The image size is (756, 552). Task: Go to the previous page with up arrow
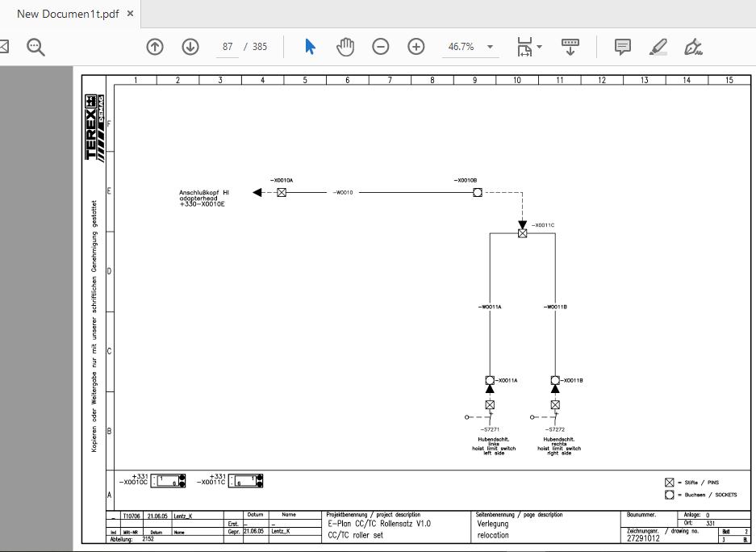click(x=153, y=46)
